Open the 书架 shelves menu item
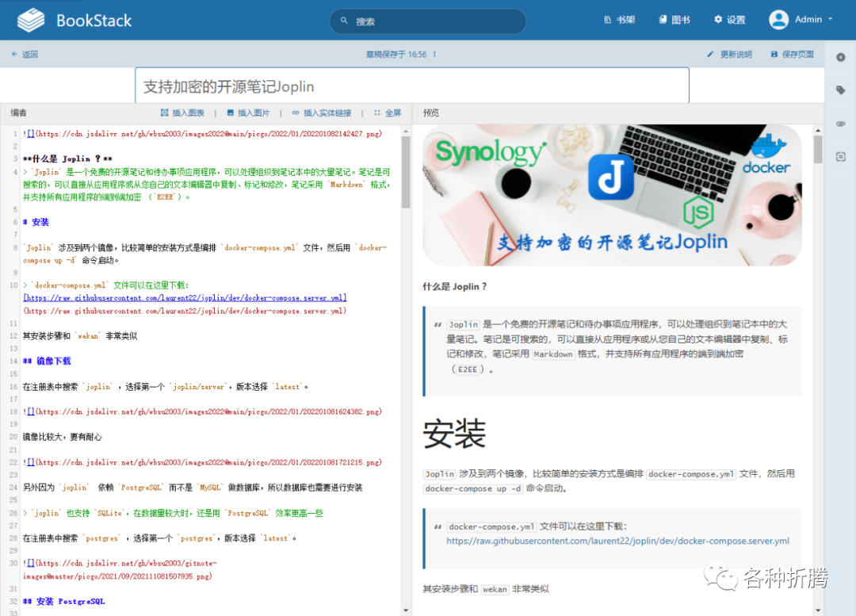 620,20
